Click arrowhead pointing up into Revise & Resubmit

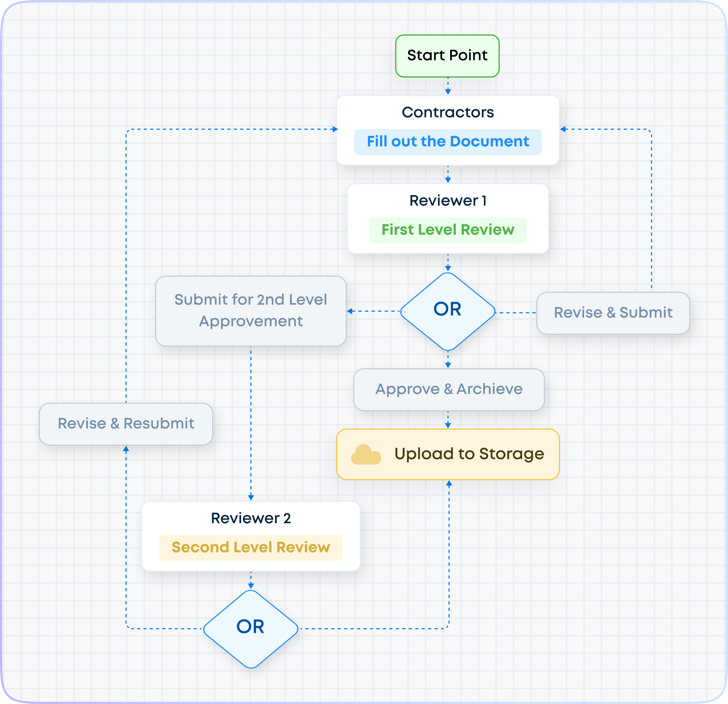126,449
